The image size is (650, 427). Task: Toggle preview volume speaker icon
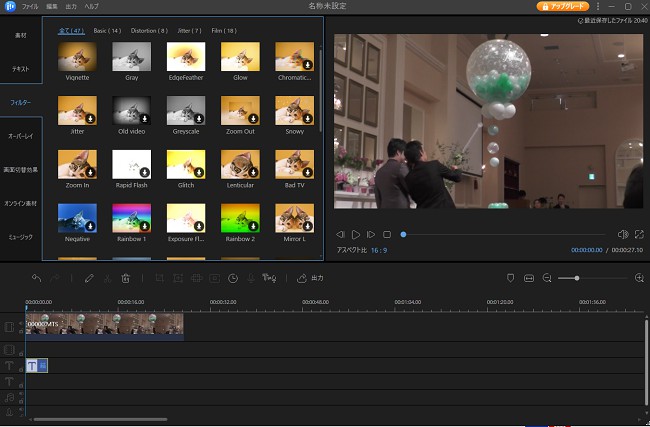coord(623,235)
